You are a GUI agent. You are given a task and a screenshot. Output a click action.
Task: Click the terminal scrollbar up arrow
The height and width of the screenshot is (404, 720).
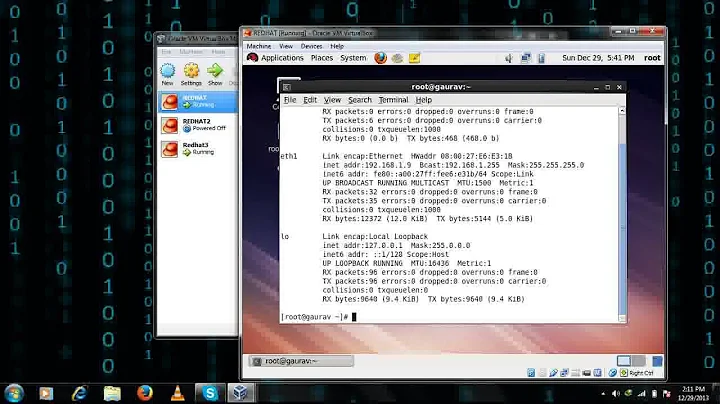pos(622,111)
